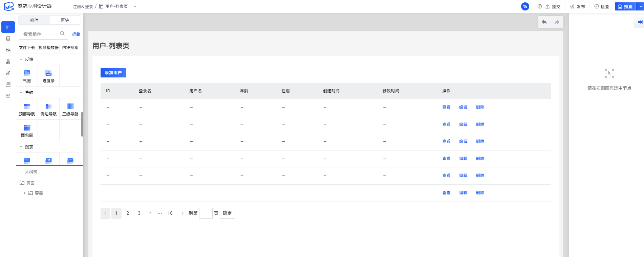This screenshot has height=257, width=644.
Task: Click 查看 in the last table row
Action: pos(446,193)
